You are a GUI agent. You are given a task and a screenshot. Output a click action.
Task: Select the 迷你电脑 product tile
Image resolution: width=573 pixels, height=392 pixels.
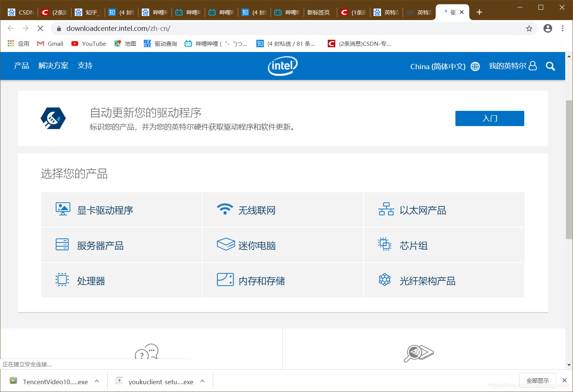(x=283, y=245)
